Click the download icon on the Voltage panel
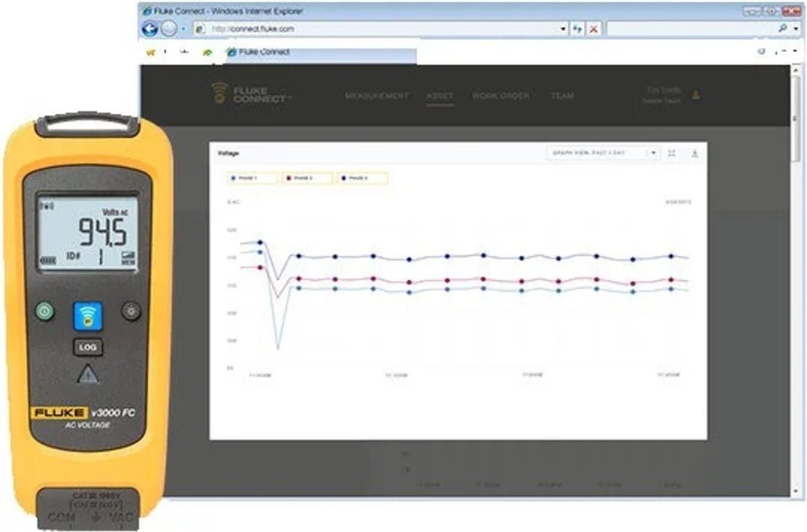Screen dimensions: 807x532 click(x=695, y=154)
